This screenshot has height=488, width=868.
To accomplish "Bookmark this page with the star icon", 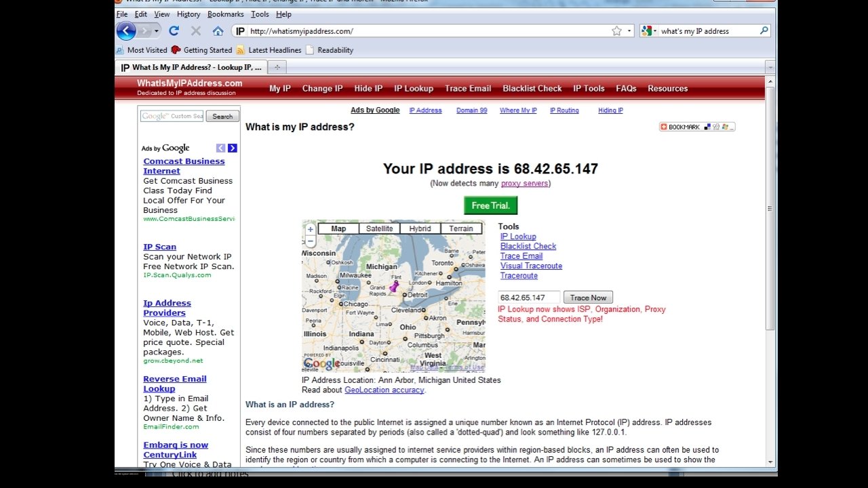I will 616,30.
